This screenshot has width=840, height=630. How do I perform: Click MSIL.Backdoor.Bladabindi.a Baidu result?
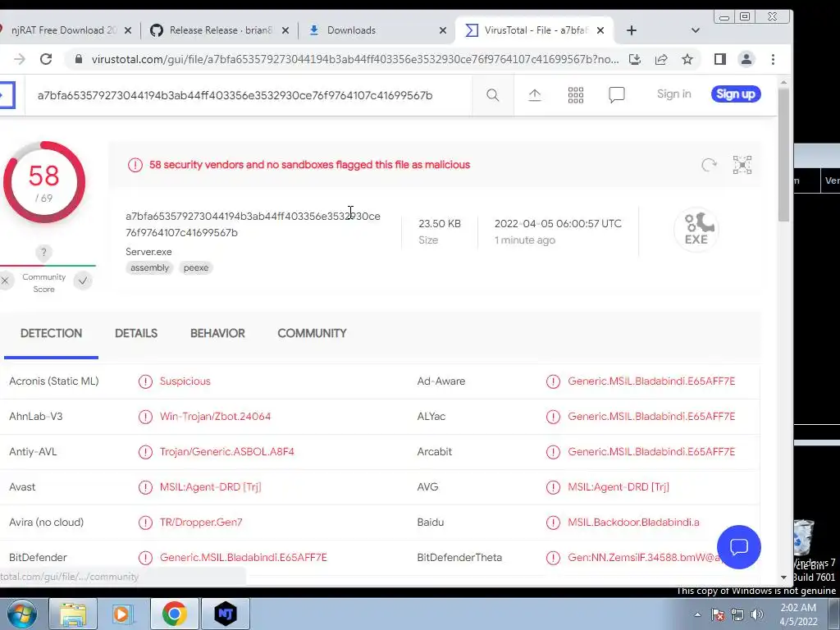tap(634, 523)
